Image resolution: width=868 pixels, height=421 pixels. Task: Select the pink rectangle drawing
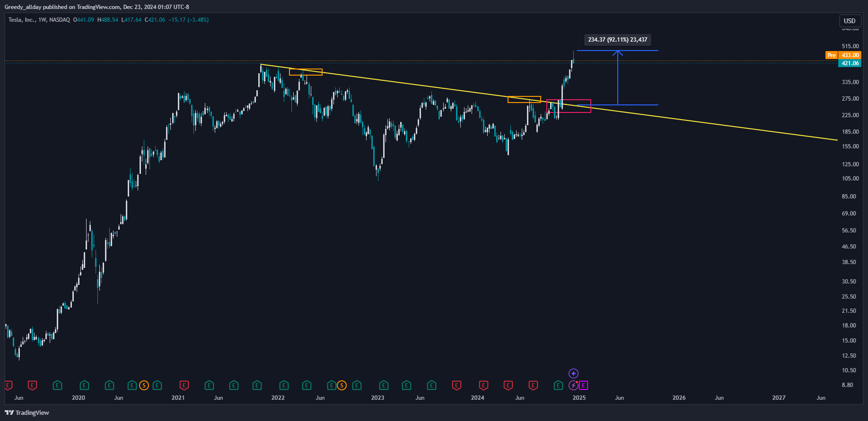(x=569, y=106)
